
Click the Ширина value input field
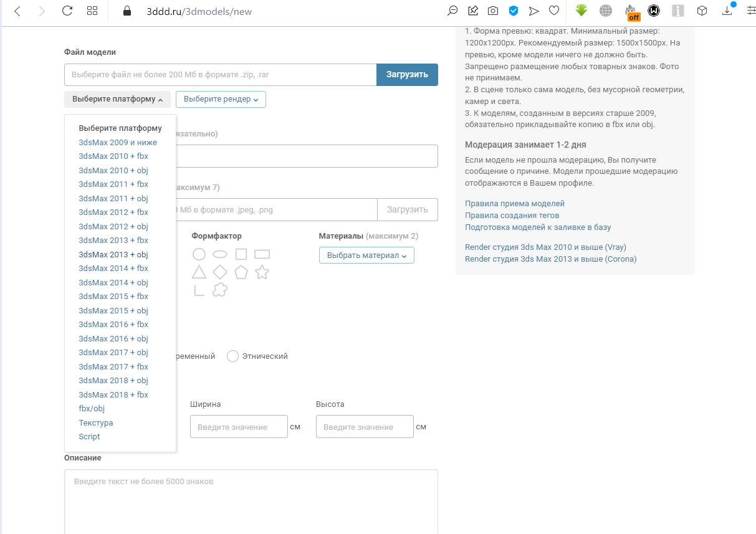(239, 427)
